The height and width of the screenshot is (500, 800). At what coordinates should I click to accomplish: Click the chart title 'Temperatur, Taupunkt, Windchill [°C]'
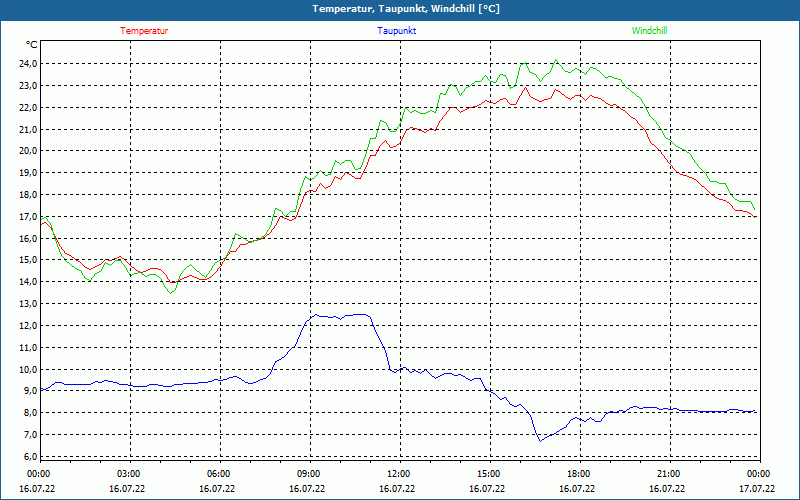(x=406, y=9)
